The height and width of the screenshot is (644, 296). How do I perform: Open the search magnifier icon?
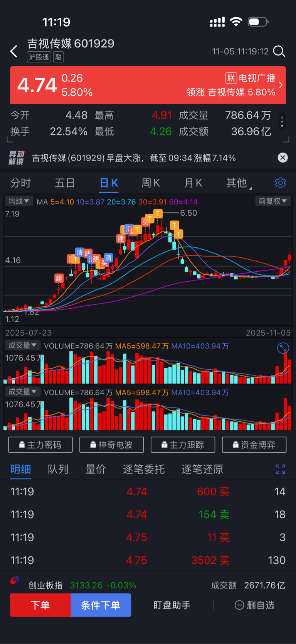(279, 51)
